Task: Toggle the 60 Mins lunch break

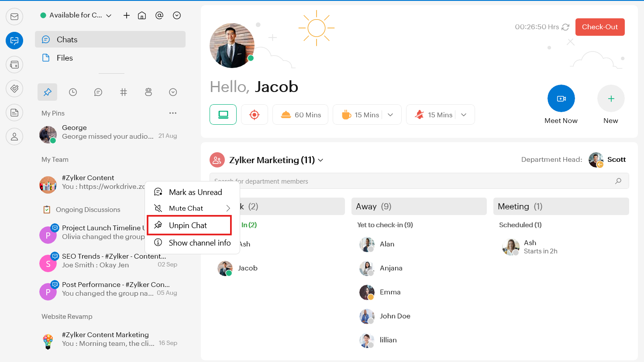Action: pyautogui.click(x=300, y=115)
